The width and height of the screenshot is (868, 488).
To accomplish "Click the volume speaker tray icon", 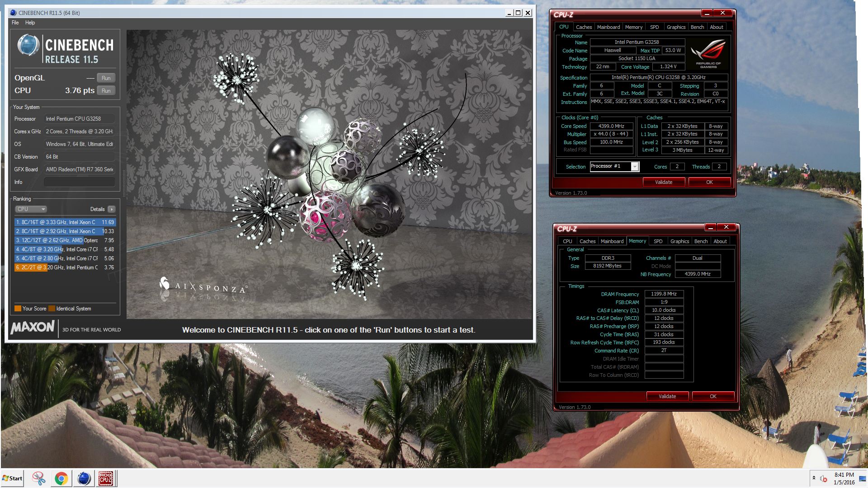I will pyautogui.click(x=824, y=478).
